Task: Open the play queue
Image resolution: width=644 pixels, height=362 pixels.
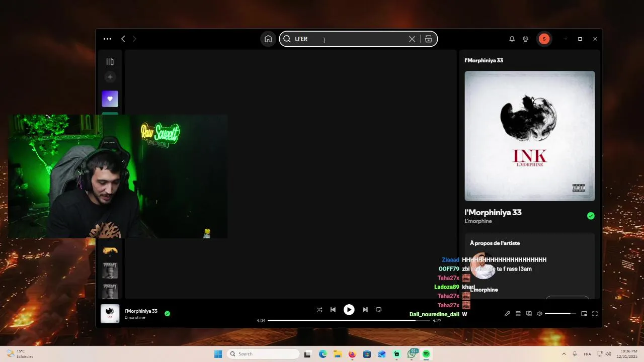Action: tap(518, 314)
